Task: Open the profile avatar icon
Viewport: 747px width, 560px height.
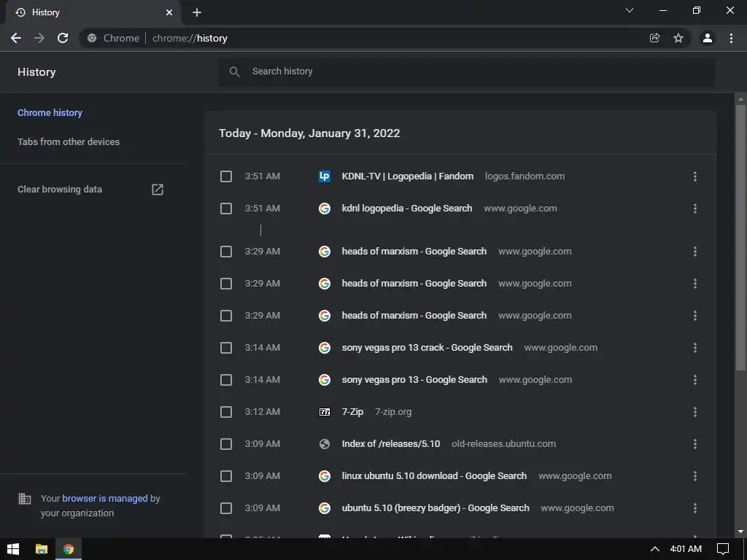Action: [707, 38]
